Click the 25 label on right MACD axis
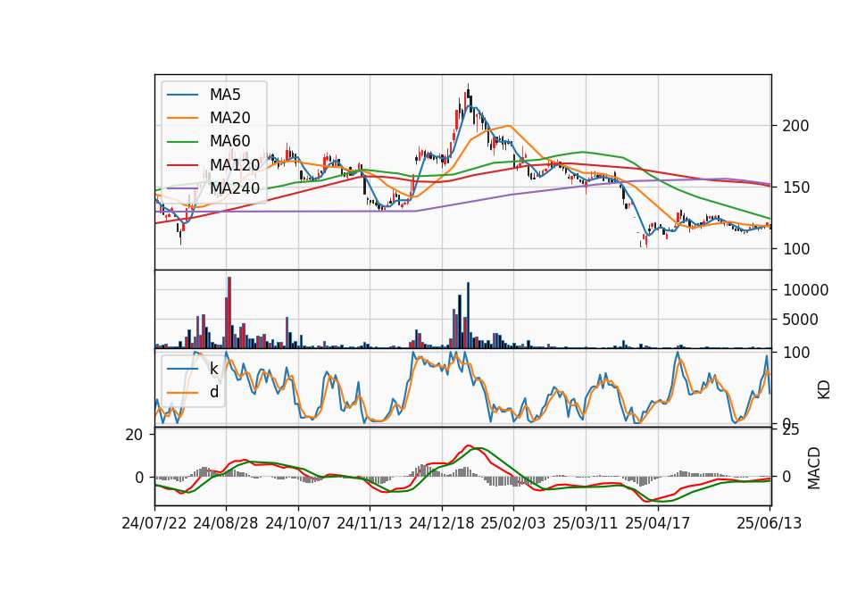The image size is (857, 616). (791, 430)
